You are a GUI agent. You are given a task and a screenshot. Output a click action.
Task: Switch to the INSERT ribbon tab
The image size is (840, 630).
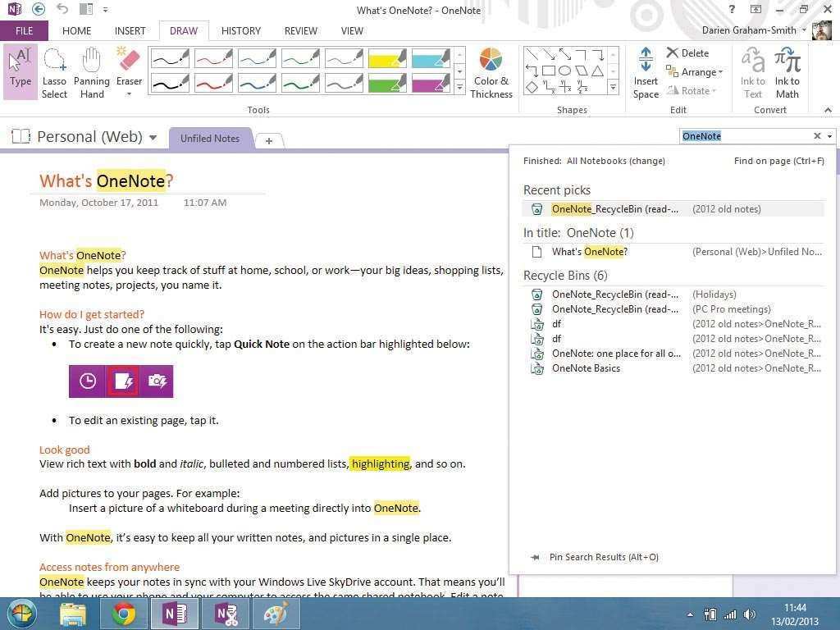point(130,31)
